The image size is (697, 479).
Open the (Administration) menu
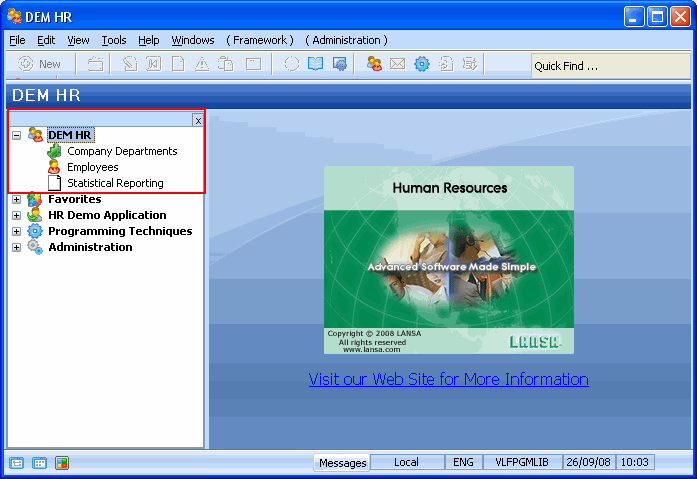346,40
